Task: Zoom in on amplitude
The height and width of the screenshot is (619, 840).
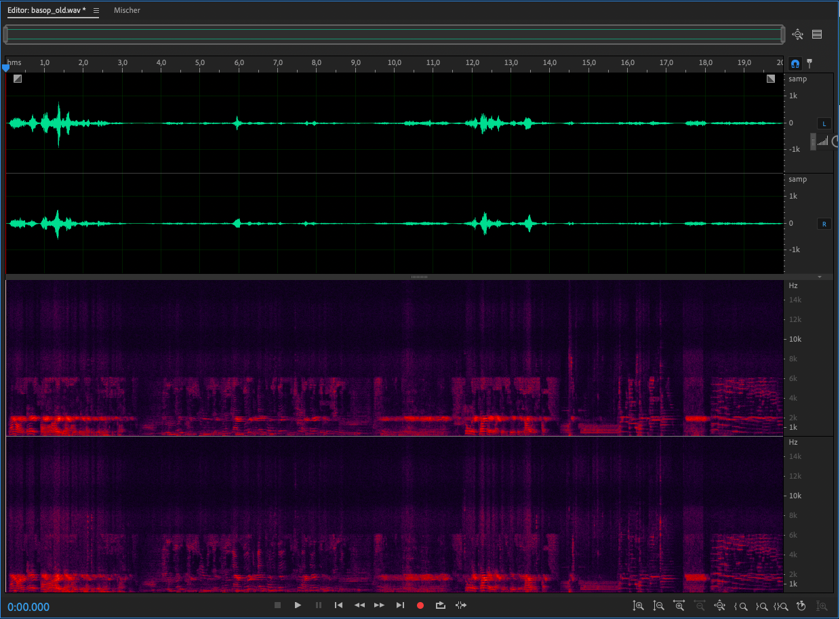Action: coord(638,606)
